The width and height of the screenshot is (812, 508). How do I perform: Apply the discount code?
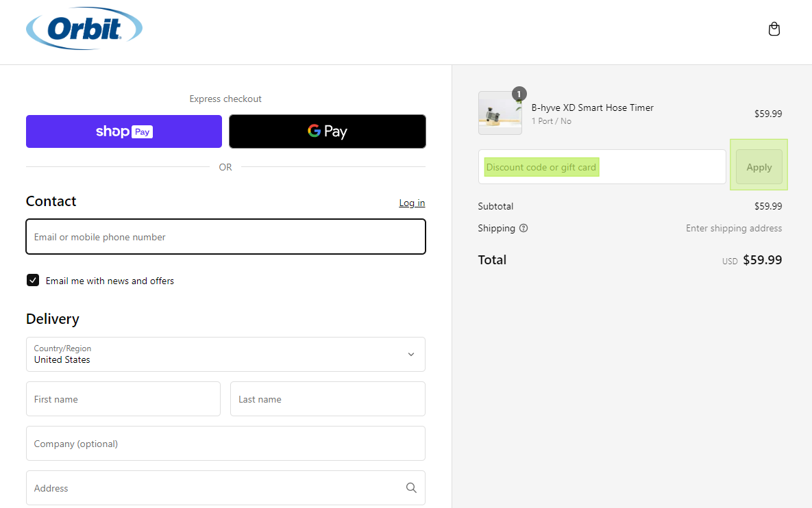coord(759,167)
